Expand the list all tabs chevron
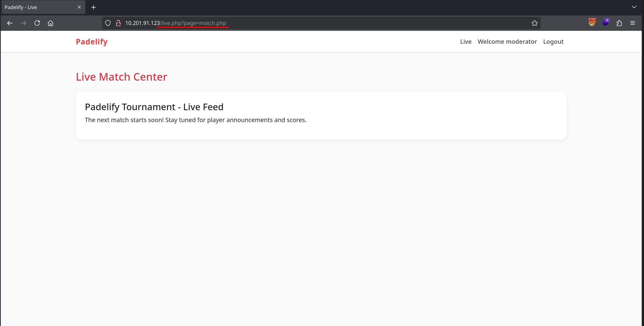The width and height of the screenshot is (644, 326). tap(634, 7)
